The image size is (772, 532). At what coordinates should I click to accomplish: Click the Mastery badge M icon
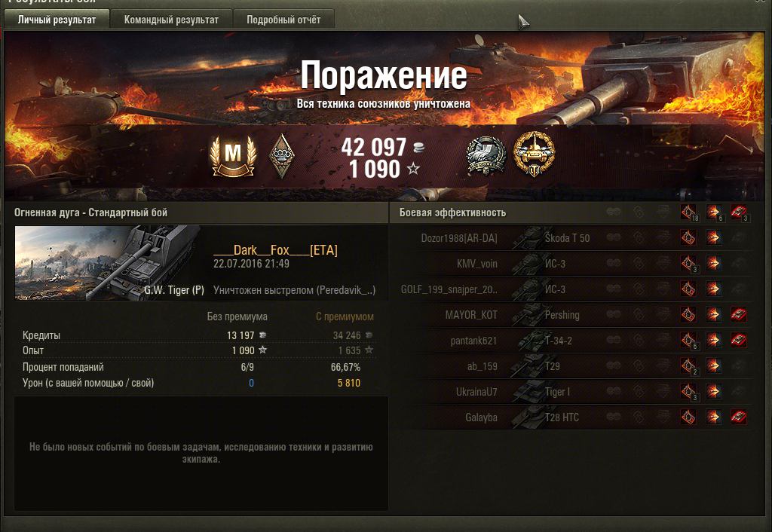[x=234, y=156]
